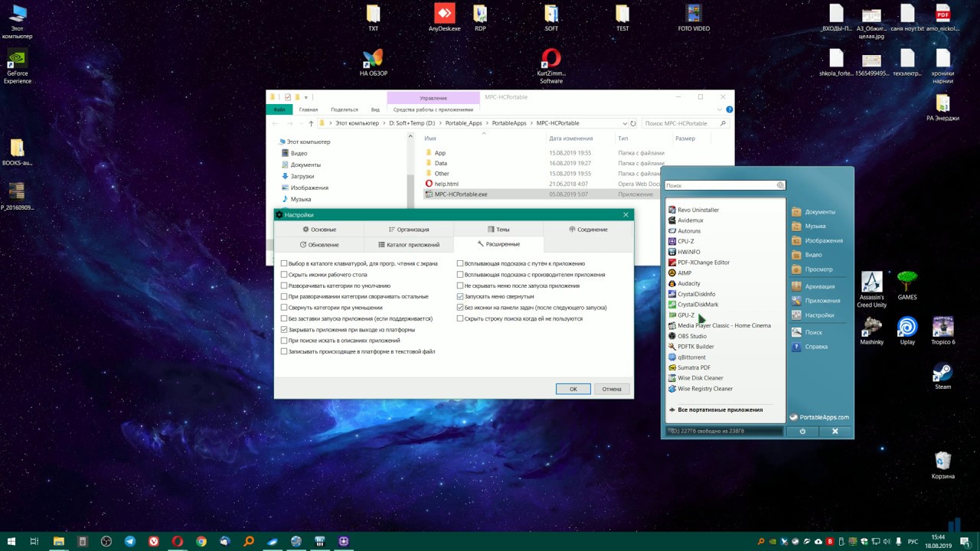Open Соединение settings tab

pyautogui.click(x=588, y=230)
